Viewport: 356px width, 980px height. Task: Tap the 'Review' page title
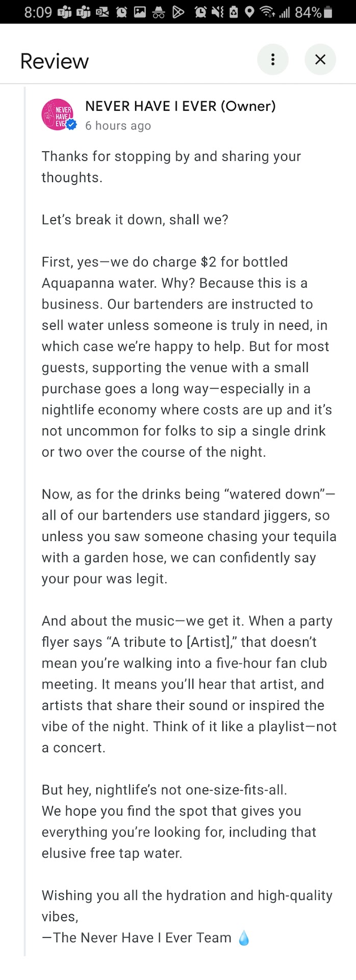tap(55, 61)
